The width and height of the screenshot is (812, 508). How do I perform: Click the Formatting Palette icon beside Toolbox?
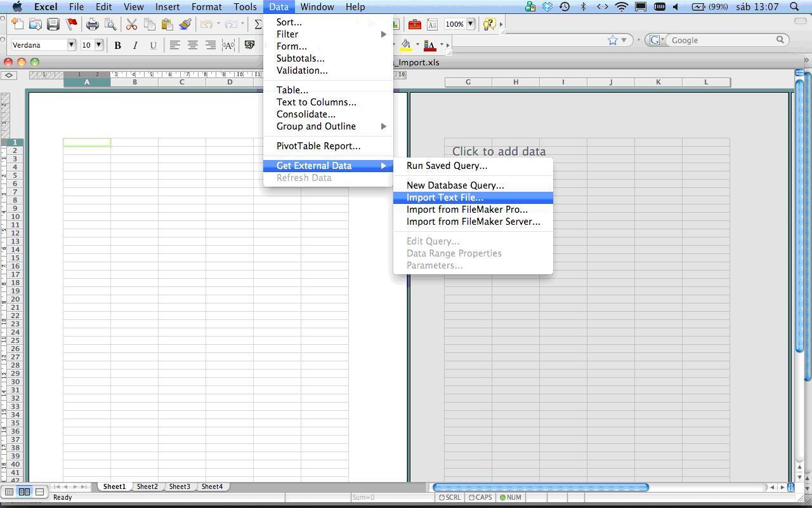tap(432, 24)
